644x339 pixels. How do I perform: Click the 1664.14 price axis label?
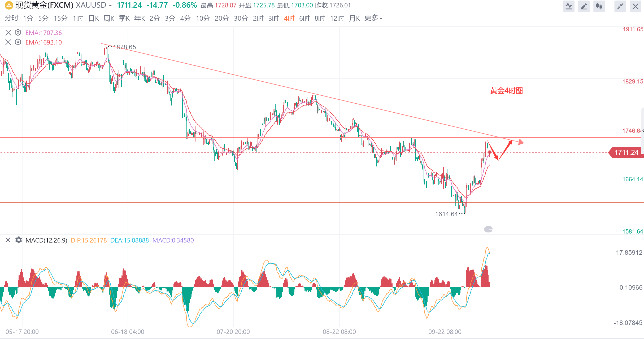[x=633, y=179]
